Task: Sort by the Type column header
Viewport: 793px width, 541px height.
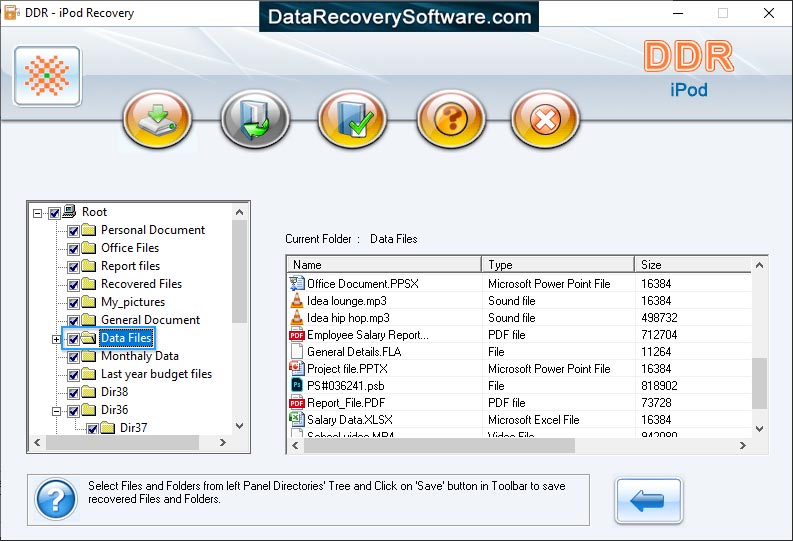Action: pos(558,264)
